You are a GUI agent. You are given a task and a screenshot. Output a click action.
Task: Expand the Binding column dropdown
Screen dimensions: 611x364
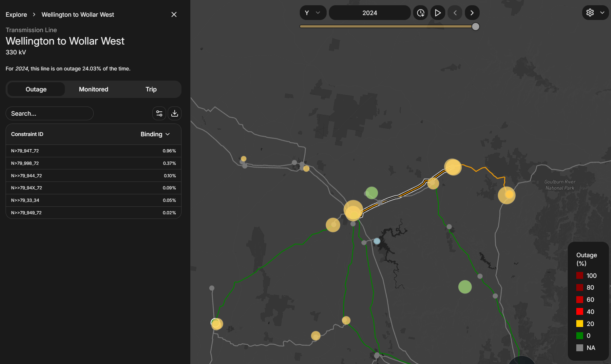pyautogui.click(x=155, y=134)
